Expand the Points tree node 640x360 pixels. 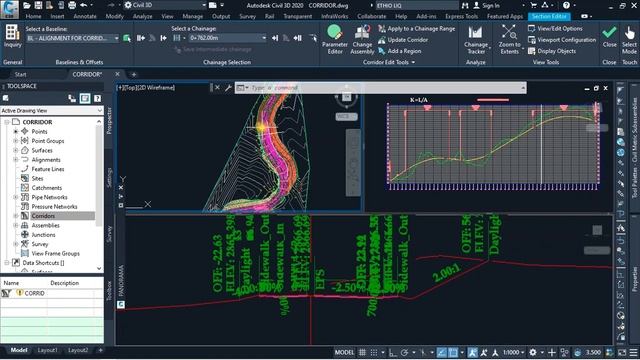16,131
